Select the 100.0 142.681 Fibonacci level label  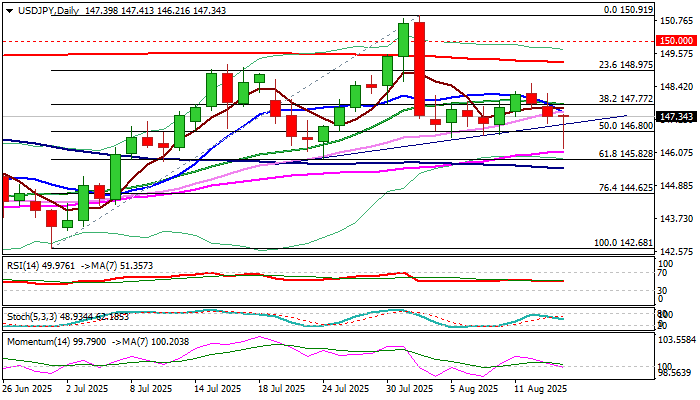[x=623, y=243]
